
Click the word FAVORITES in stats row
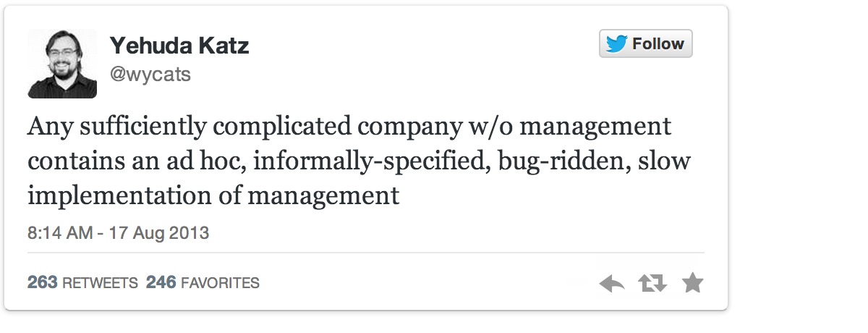220,283
